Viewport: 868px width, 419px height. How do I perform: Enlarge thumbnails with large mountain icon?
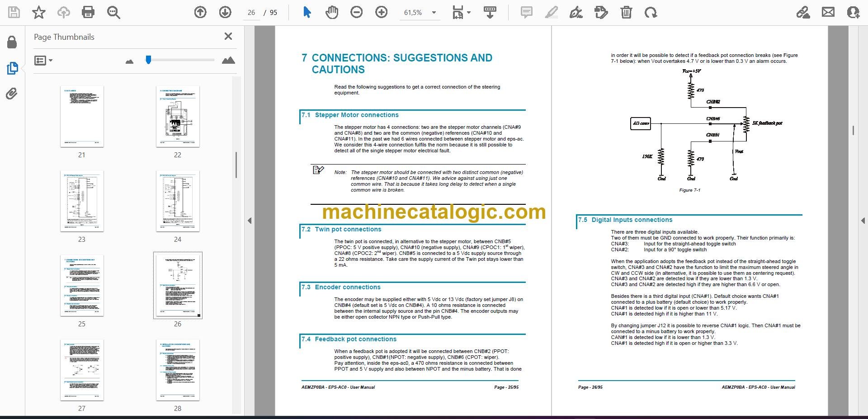(x=228, y=60)
